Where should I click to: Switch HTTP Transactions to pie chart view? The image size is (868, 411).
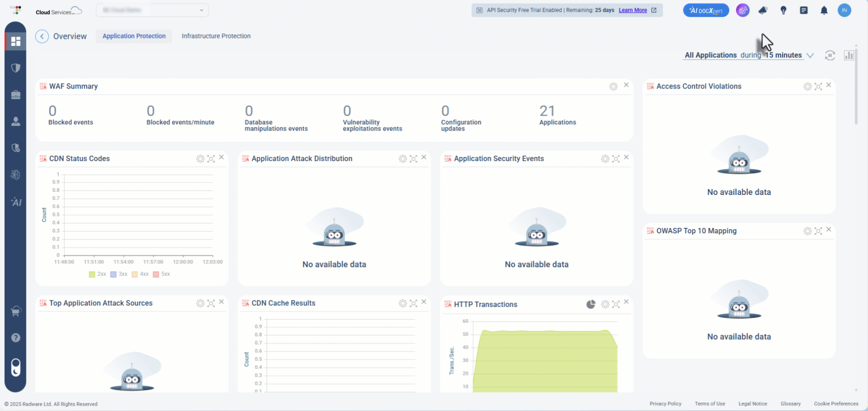[x=591, y=304]
